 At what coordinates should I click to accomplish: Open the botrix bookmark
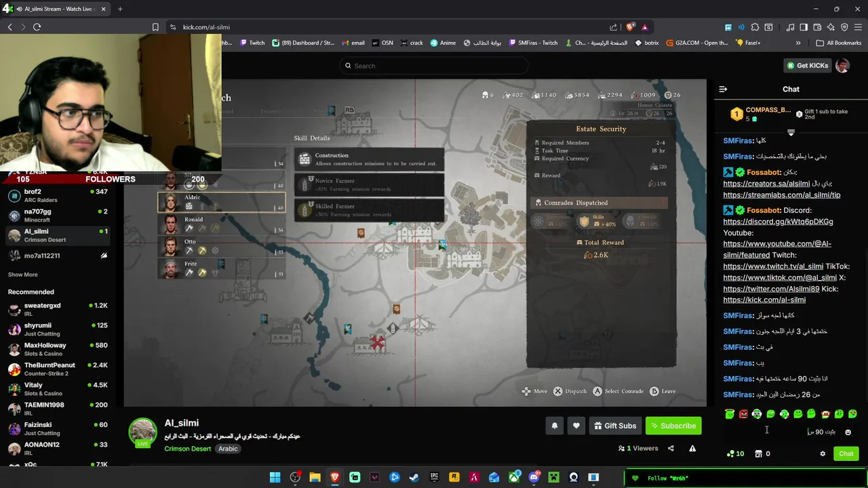click(x=646, y=43)
